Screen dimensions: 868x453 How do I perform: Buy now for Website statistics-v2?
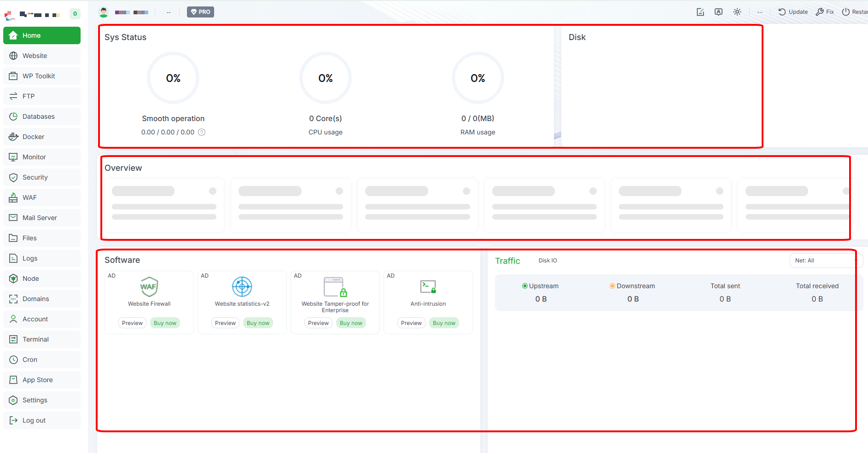pyautogui.click(x=258, y=323)
